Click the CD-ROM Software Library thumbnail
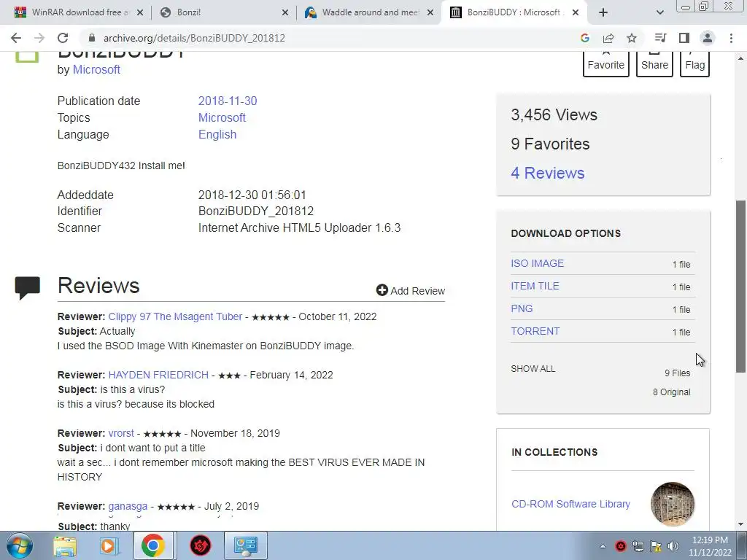Viewport: 747px width, 560px height. [x=672, y=504]
